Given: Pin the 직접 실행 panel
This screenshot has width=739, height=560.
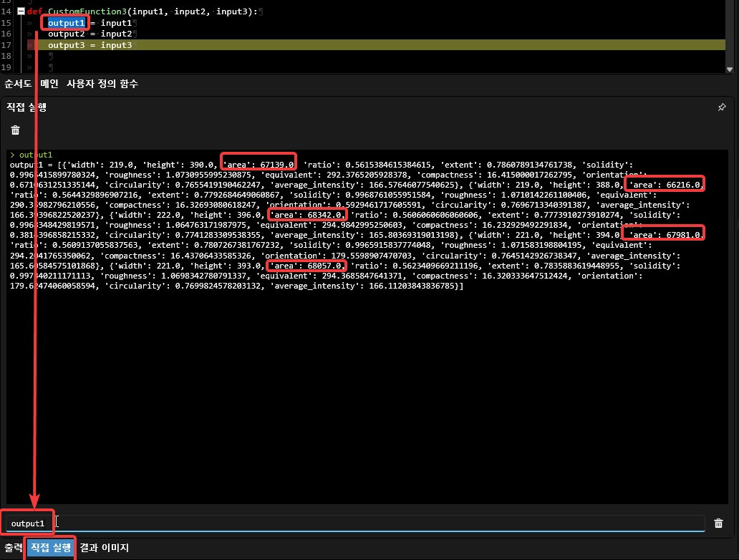Looking at the screenshot, I should tap(721, 107).
